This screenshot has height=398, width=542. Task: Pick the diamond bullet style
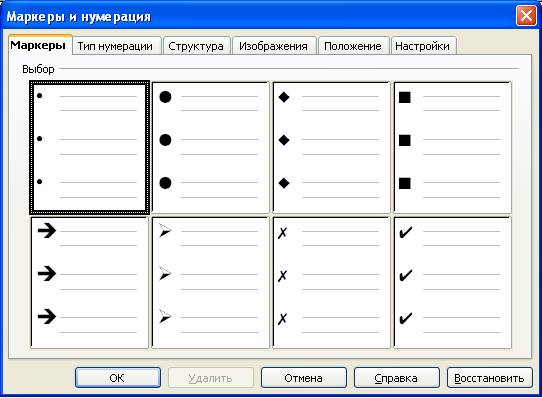coord(331,148)
